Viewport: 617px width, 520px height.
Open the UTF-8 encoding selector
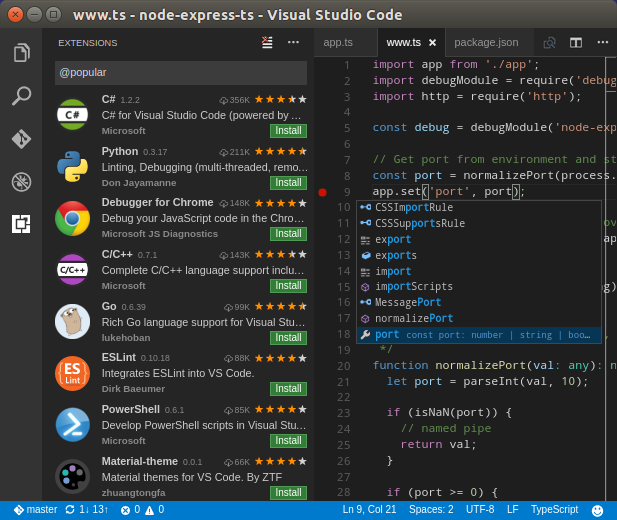480,510
